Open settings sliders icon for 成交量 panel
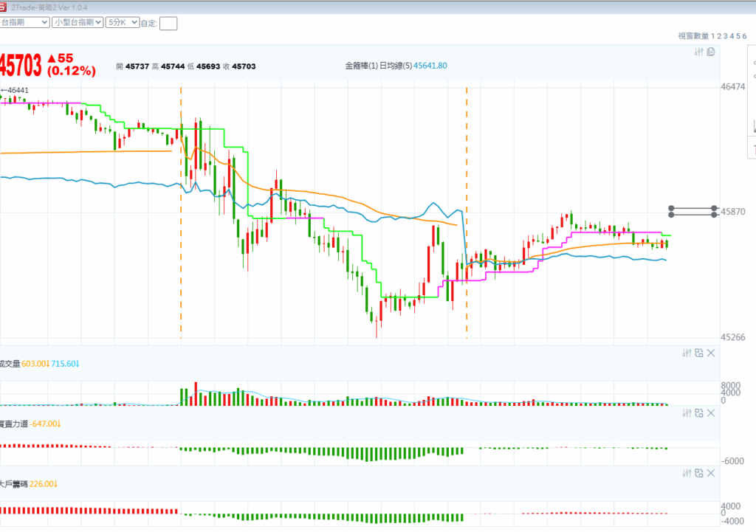The width and height of the screenshot is (756, 532). click(687, 353)
